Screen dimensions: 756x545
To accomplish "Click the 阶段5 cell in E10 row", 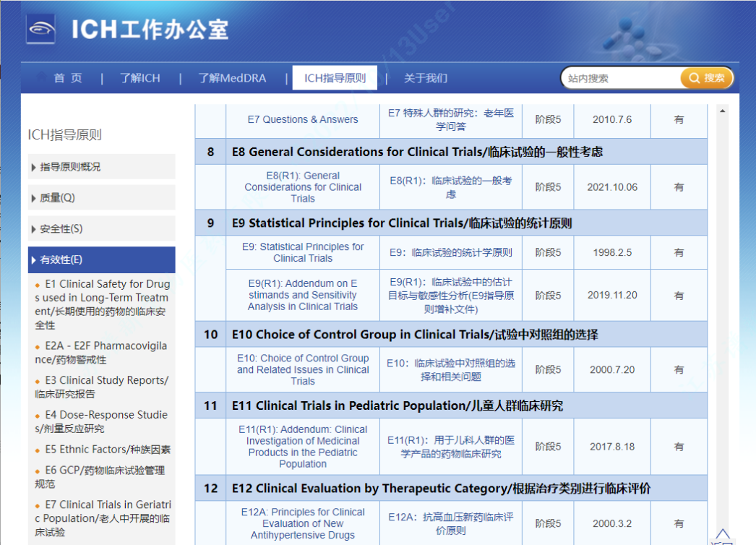I will [548, 369].
